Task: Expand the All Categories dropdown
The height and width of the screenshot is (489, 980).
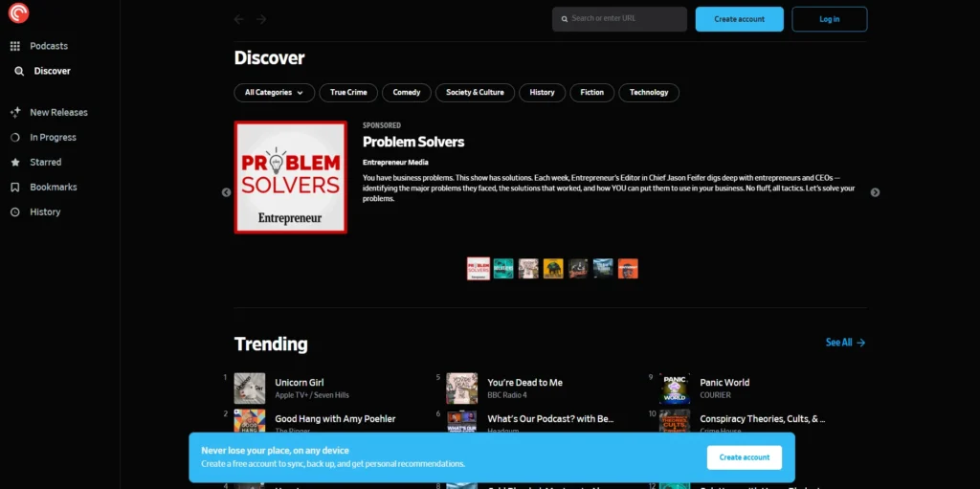Action: click(x=275, y=93)
